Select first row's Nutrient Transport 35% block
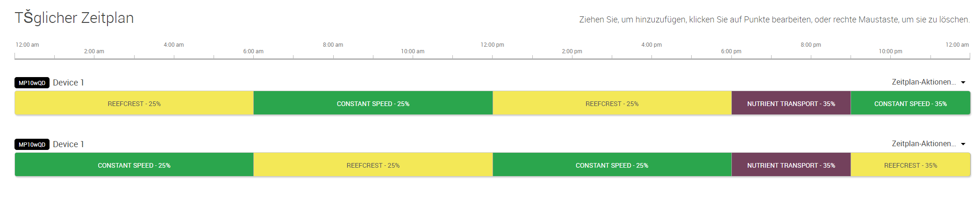The width and height of the screenshot is (980, 199). [x=791, y=103]
